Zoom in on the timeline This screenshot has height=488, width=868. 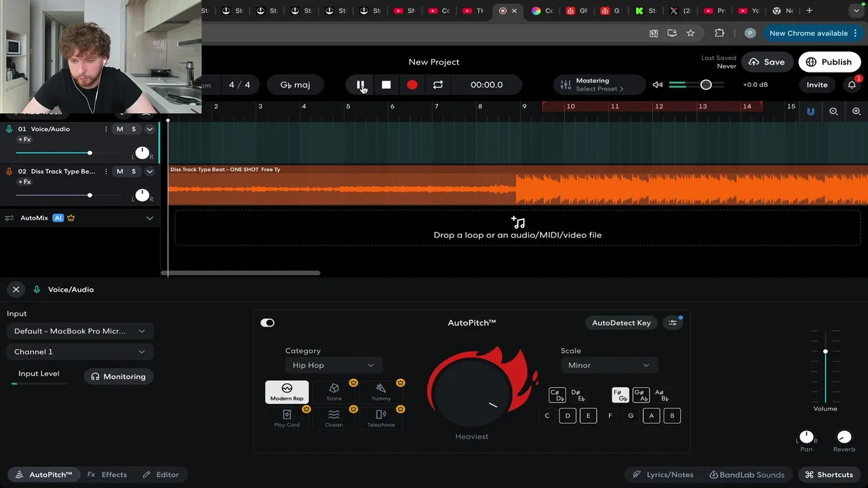coord(856,111)
